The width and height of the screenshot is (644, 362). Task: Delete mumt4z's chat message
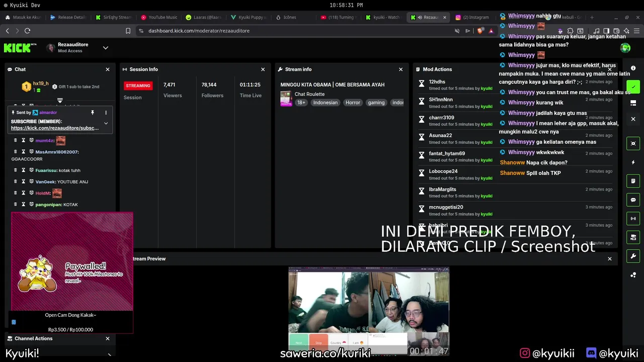(15, 140)
